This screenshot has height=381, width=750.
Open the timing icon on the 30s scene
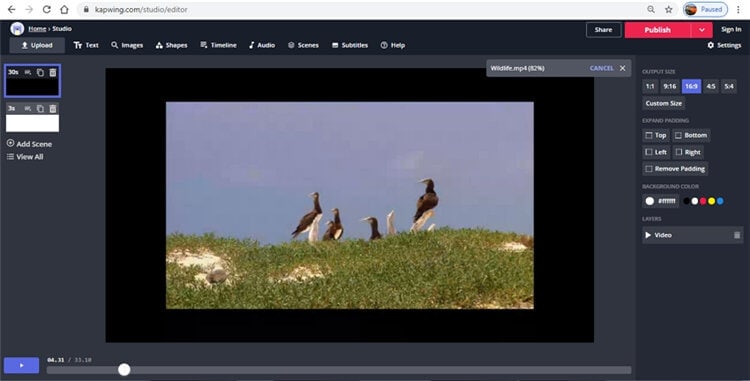tap(28, 72)
